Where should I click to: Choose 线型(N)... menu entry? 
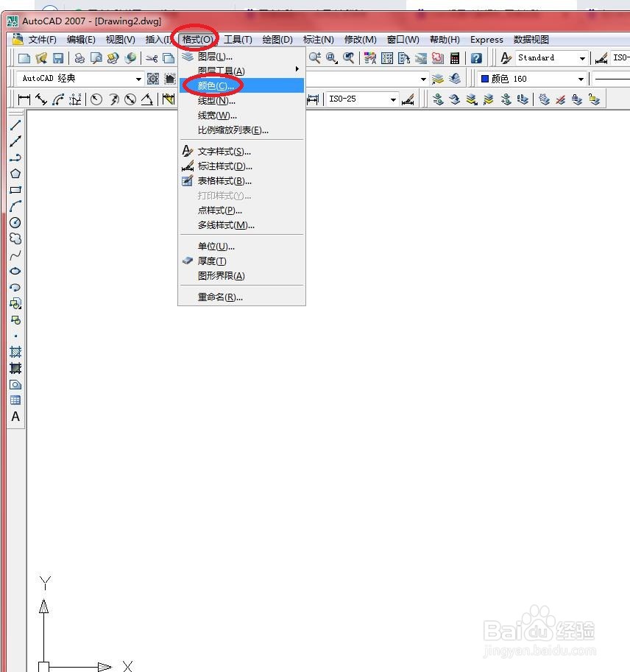[242, 101]
